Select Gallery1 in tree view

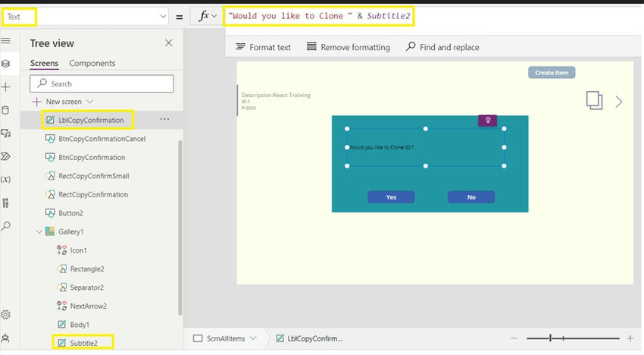point(70,231)
